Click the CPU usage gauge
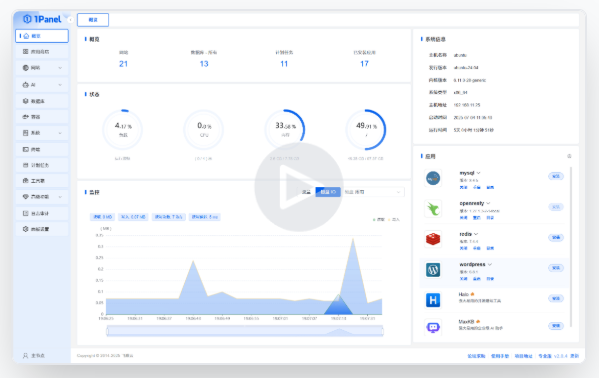 coord(204,130)
